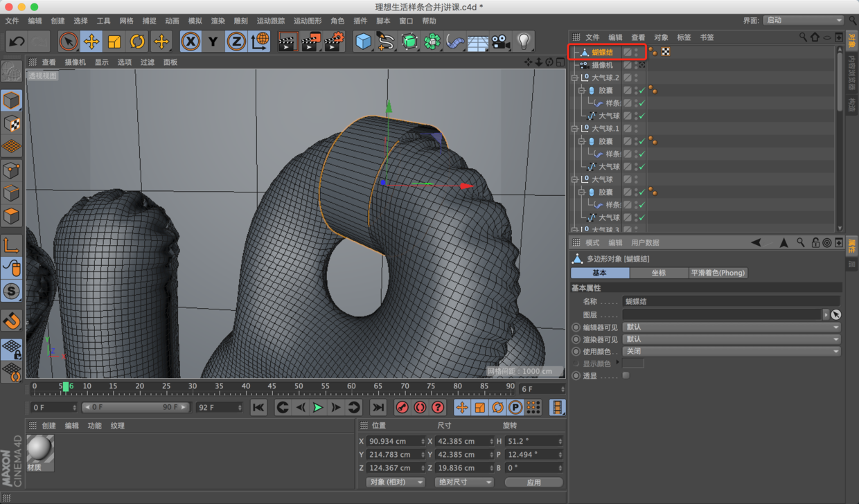Open the 渲染 menu in menu bar
This screenshot has height=504, width=859.
pos(218,21)
